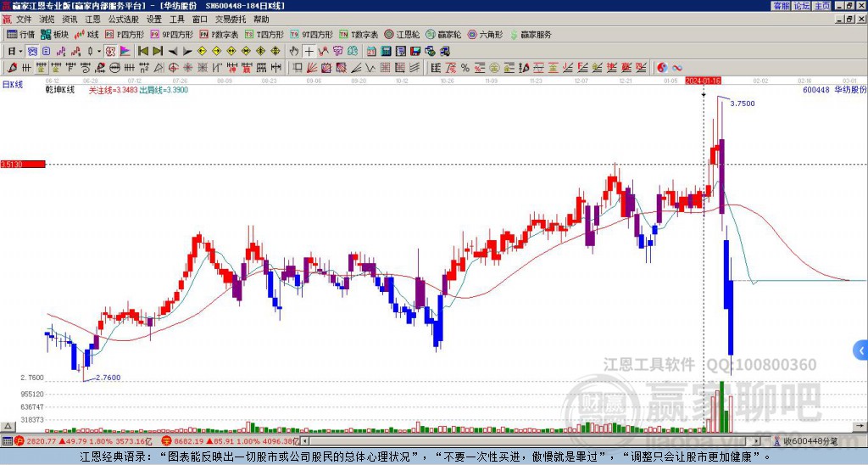Toggle the 权 price adjustment button
The image size is (868, 465).
coord(110,51)
